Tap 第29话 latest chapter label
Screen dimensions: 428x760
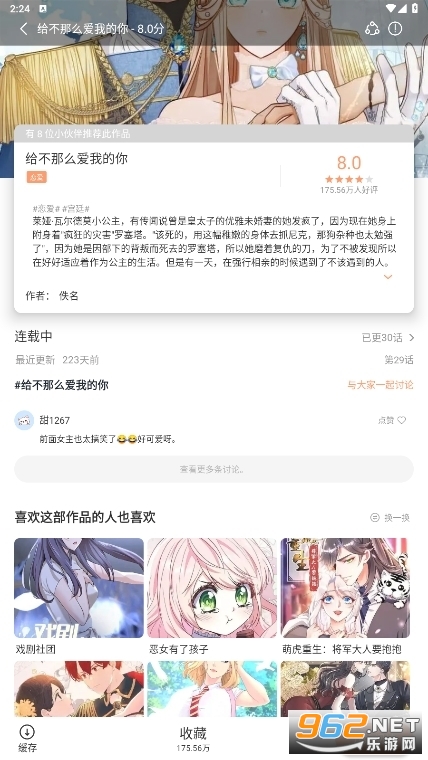399,360
